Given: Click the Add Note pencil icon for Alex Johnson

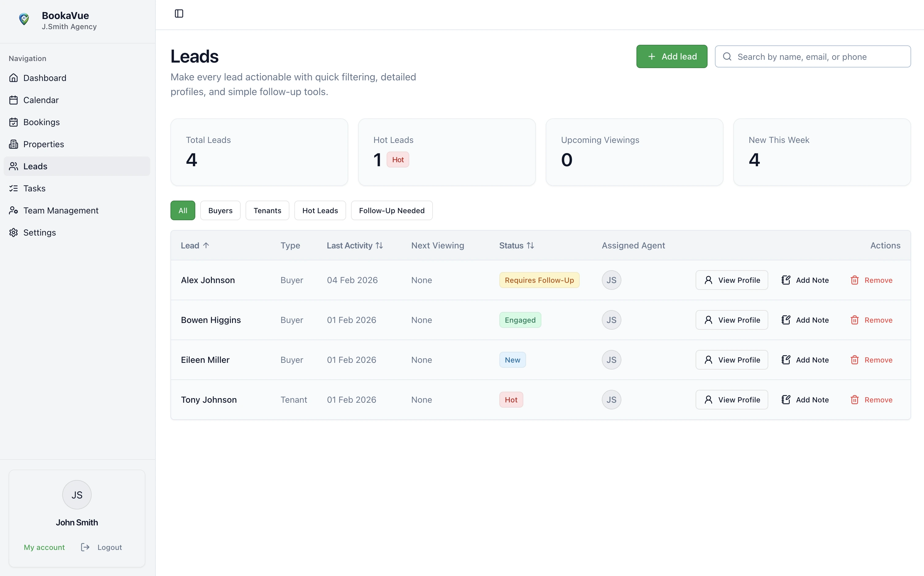Looking at the screenshot, I should (786, 280).
